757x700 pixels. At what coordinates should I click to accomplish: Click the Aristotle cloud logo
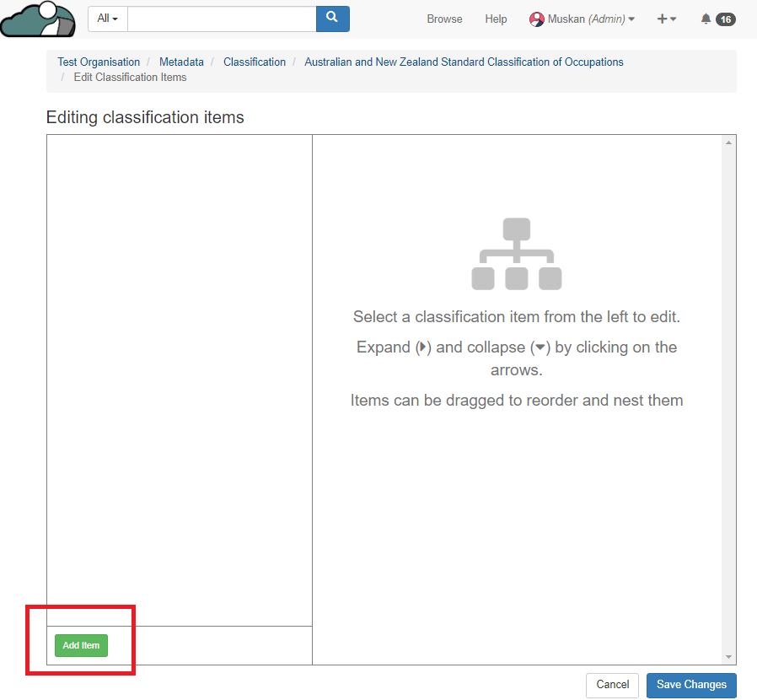(38, 19)
